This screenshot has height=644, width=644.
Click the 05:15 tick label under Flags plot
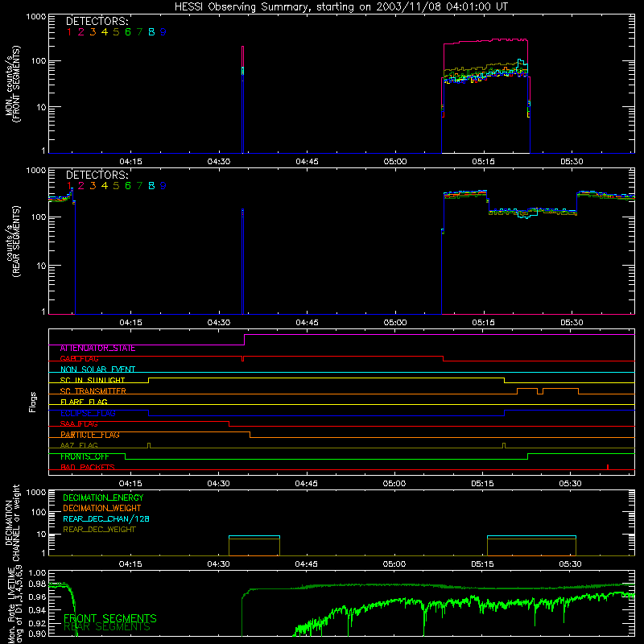[482, 484]
